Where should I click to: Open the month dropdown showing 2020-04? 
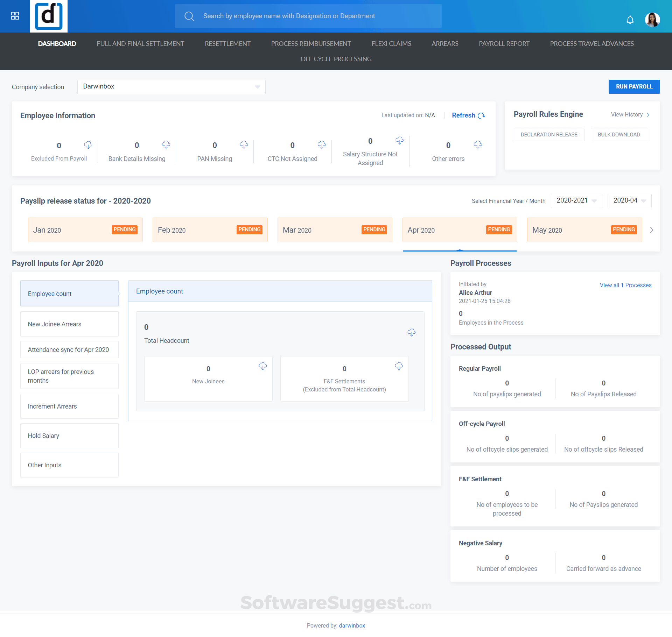coord(629,201)
